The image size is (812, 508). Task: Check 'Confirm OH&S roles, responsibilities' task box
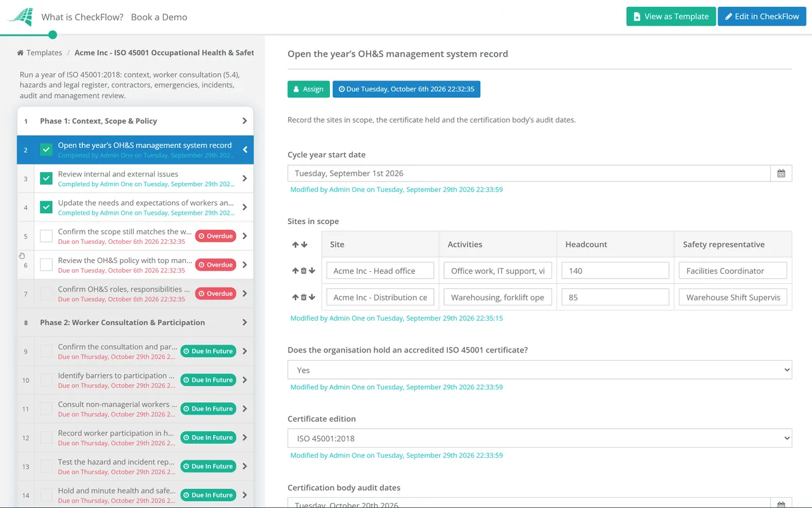(46, 293)
